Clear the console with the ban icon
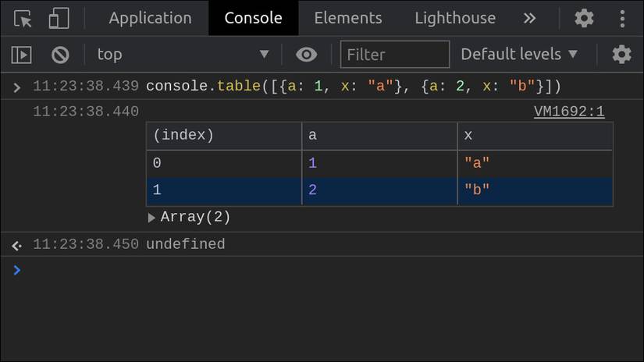The height and width of the screenshot is (362, 644). [x=60, y=55]
